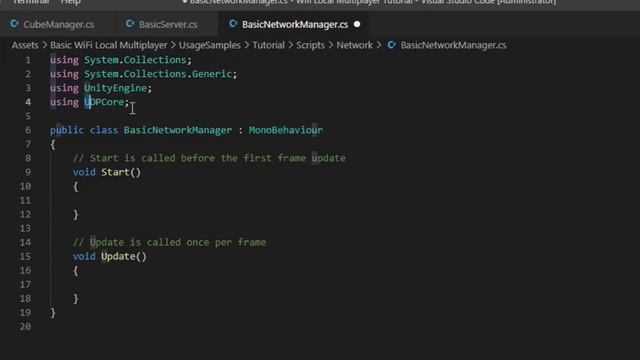
Task: Open the Assets breadcrumb
Action: click(25, 45)
